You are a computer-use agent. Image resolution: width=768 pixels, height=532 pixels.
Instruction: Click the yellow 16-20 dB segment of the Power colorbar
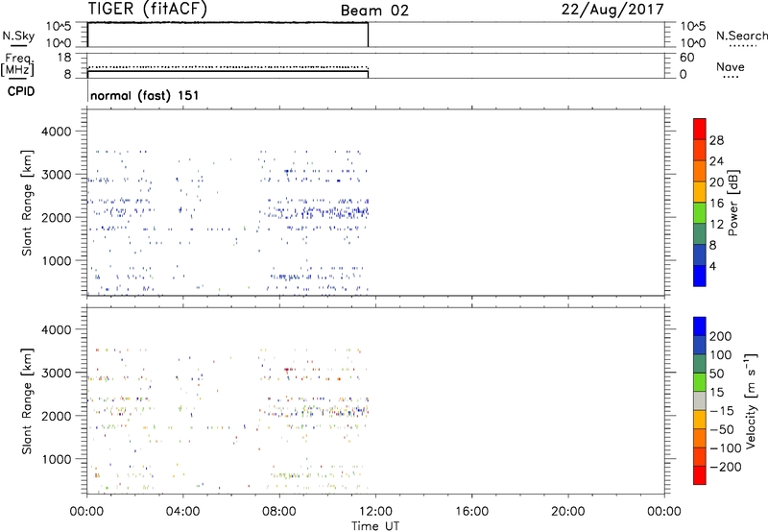pyautogui.click(x=700, y=192)
